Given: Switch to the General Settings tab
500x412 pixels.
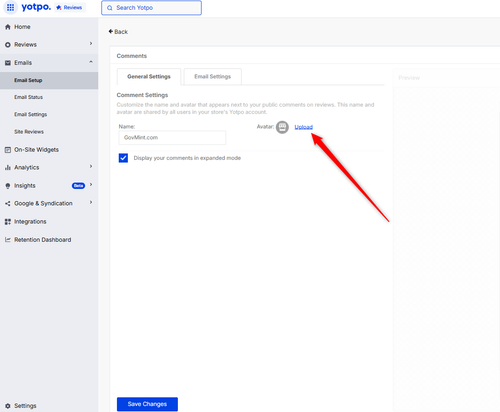Looking at the screenshot, I should click(149, 77).
